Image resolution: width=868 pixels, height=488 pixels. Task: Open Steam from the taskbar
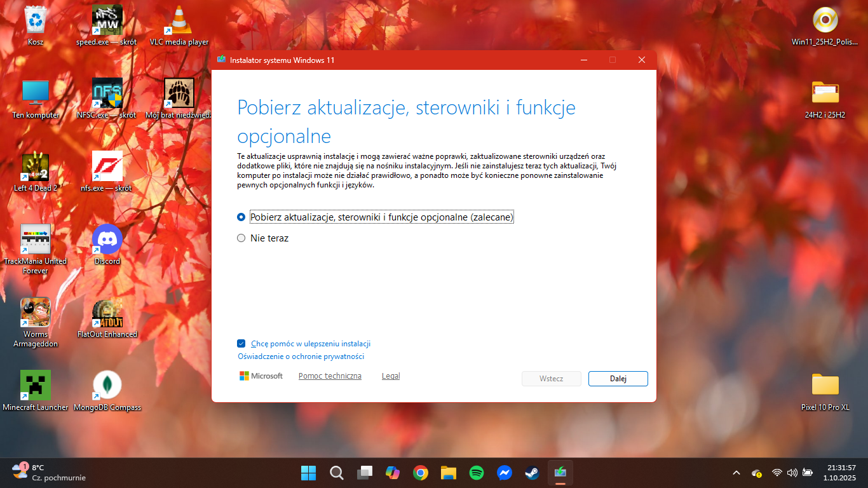point(532,473)
